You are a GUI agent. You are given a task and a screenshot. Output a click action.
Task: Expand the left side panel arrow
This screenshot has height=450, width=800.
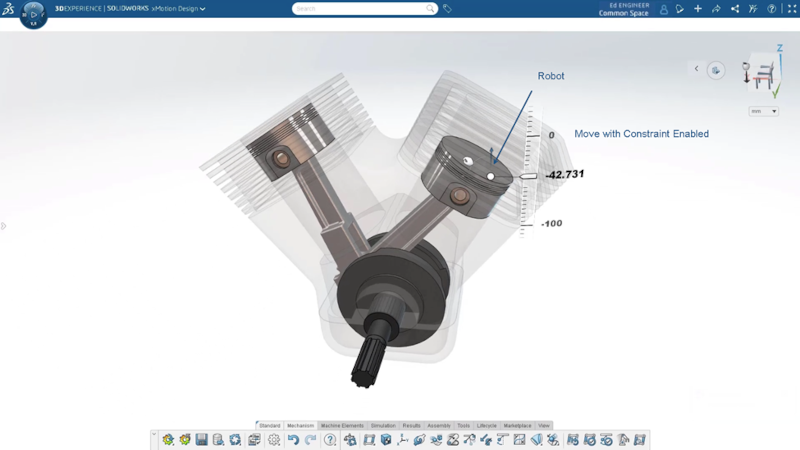point(4,226)
